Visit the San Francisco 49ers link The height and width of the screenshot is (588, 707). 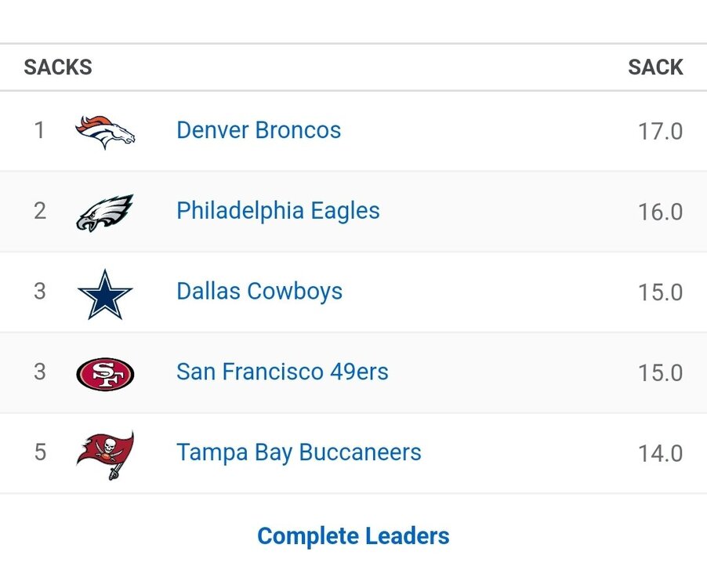click(x=282, y=372)
